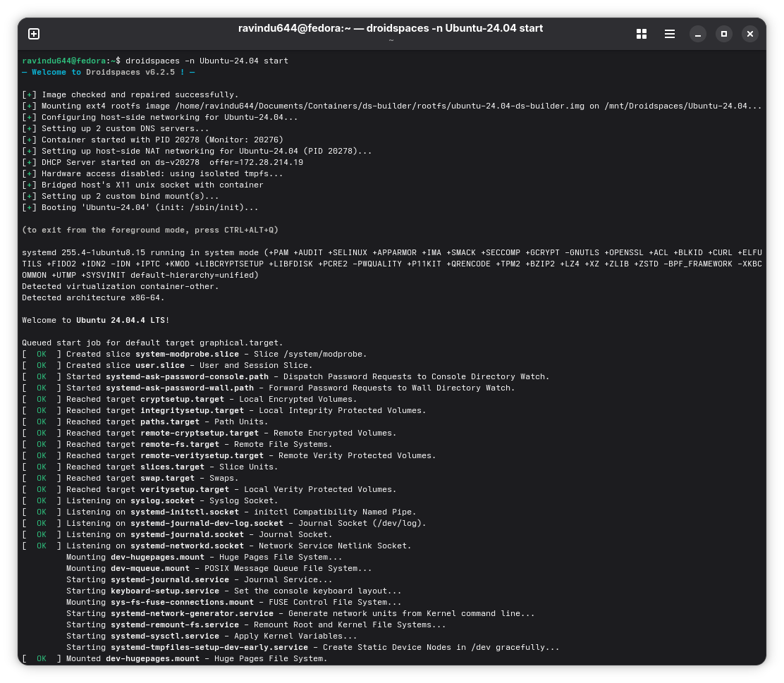Click 'systemd-journald.service' in the log
This screenshot has height=683, width=784.
pyautogui.click(x=170, y=580)
